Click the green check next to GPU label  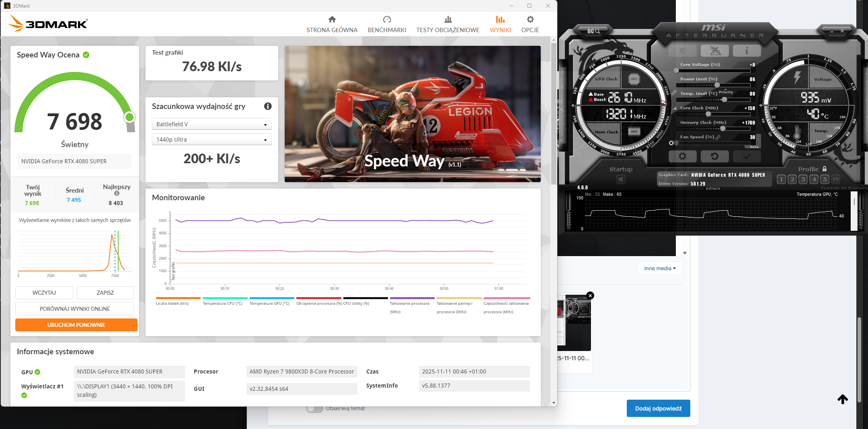(x=37, y=372)
